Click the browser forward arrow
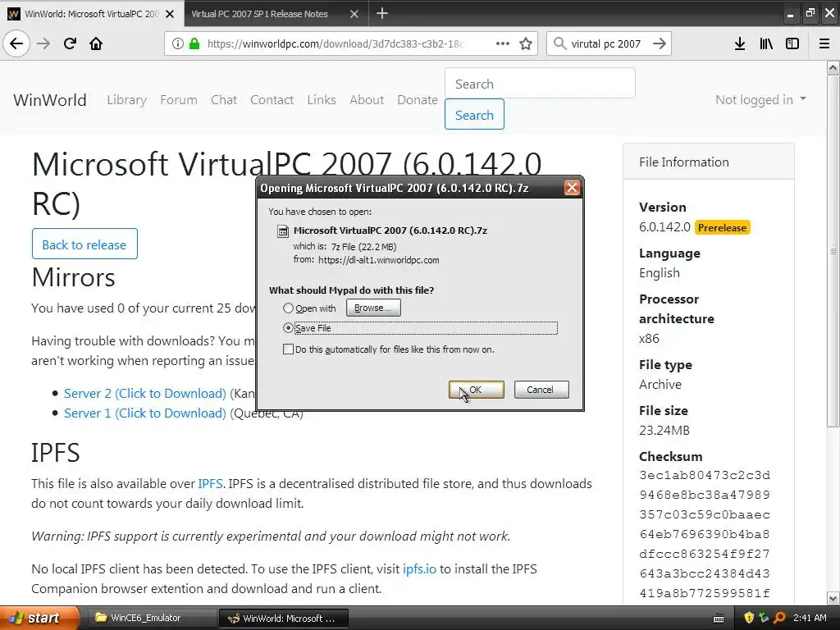 tap(43, 43)
